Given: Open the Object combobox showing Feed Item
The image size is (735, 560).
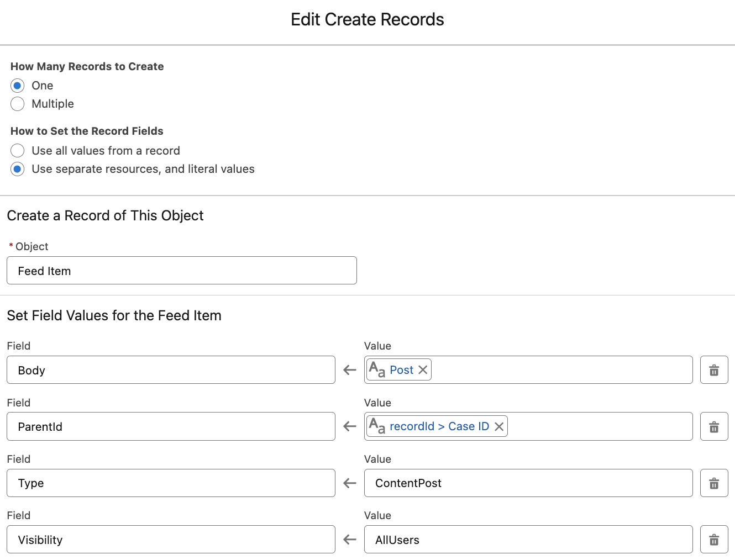Looking at the screenshot, I should (181, 271).
